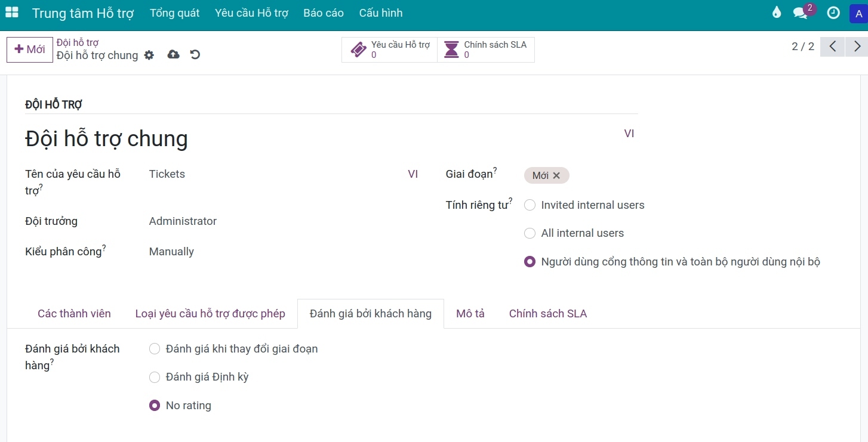
Task: Click the VI translate button beside Tickets
Action: 413,174
